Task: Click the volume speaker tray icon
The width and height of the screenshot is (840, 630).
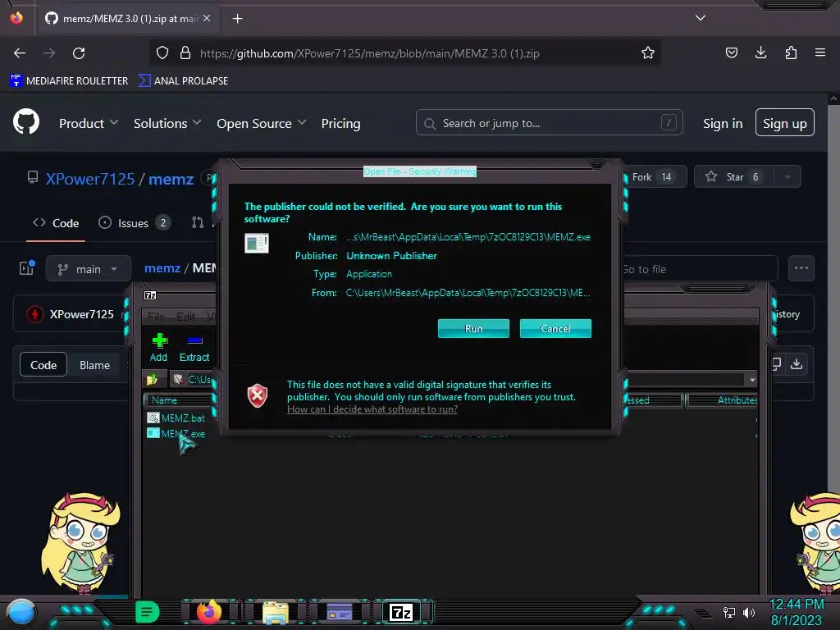Action: (749, 612)
